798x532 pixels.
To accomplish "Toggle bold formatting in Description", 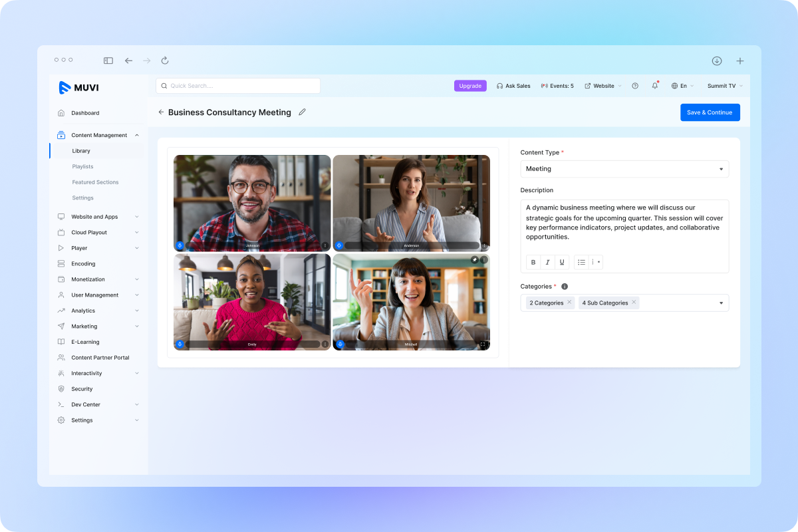I will [x=533, y=262].
